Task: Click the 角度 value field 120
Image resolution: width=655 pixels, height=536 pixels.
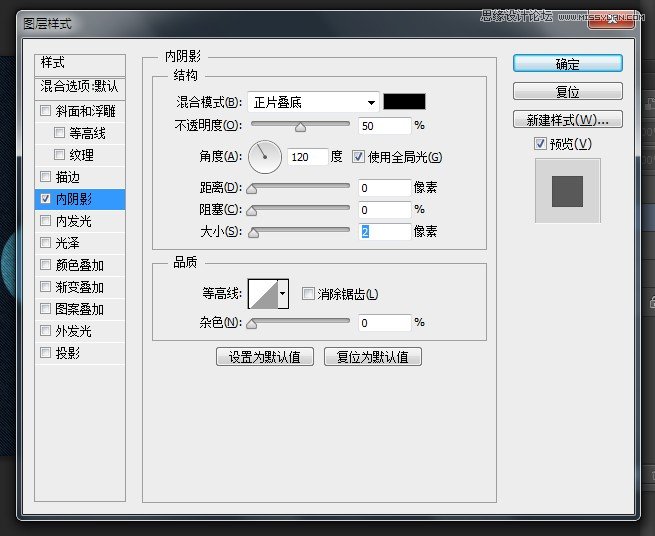Action: [x=307, y=157]
